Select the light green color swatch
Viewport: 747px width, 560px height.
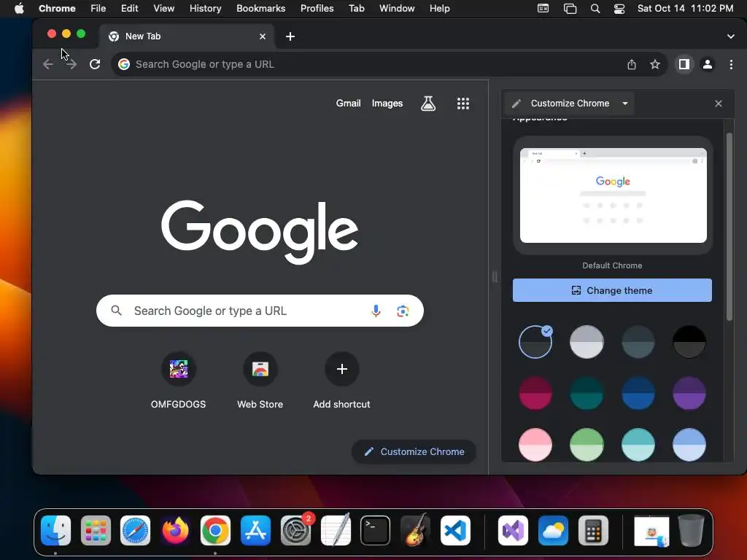point(587,445)
